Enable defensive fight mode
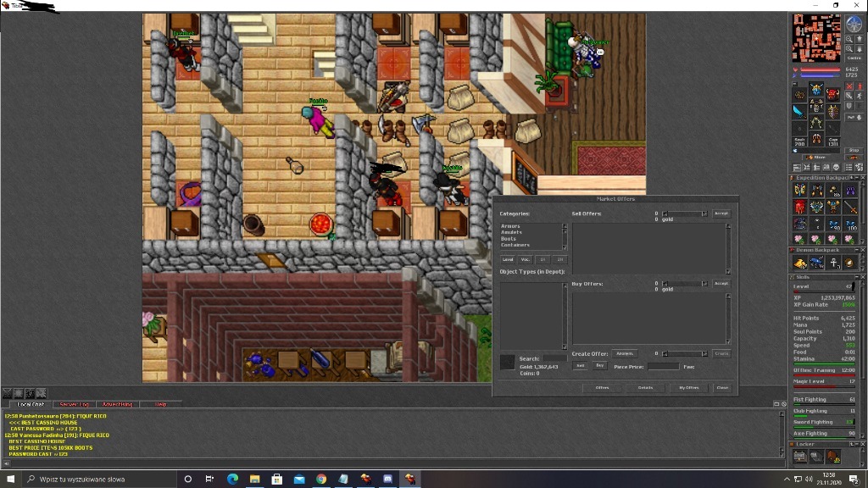Screen dimensions: 868x488 click(849, 106)
